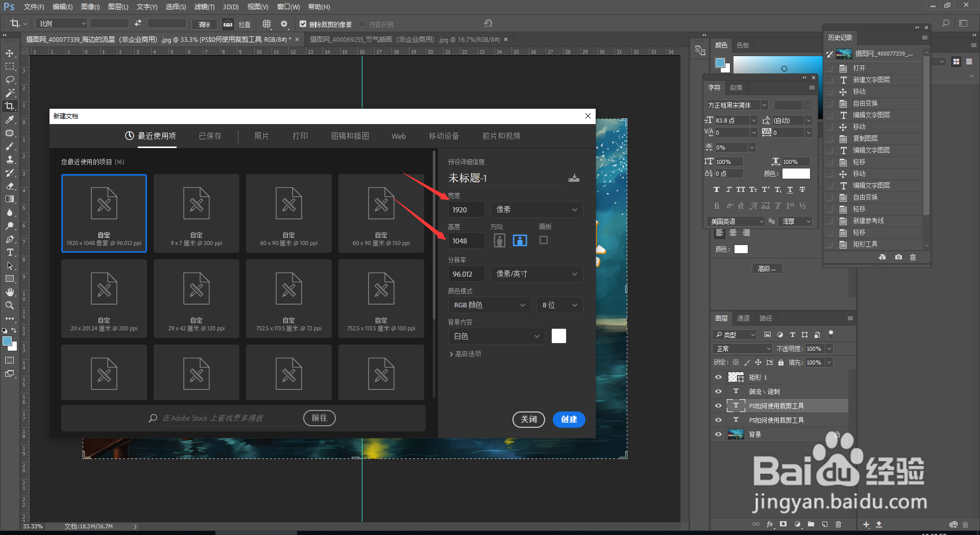Switch to the 照片 tab
The image size is (980, 535).
pyautogui.click(x=261, y=136)
